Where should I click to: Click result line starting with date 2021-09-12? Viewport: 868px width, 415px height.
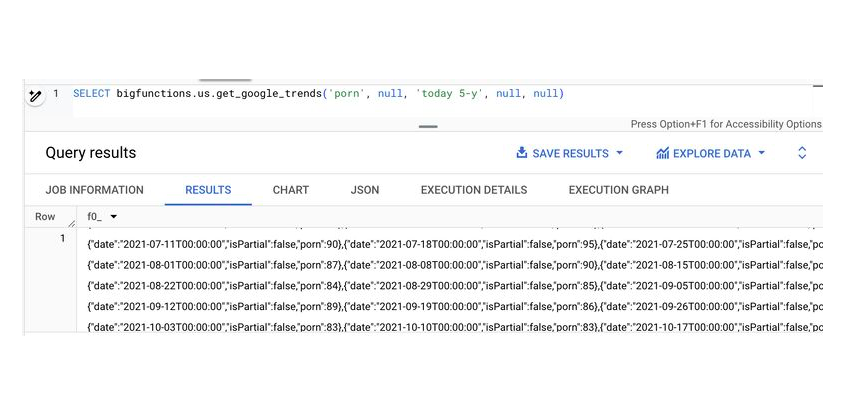[x=455, y=307]
